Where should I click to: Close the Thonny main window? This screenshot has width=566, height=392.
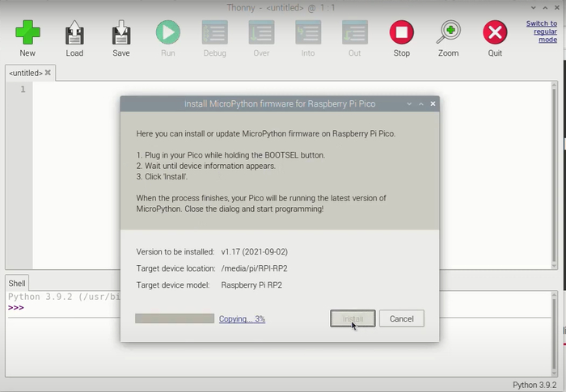(557, 7)
